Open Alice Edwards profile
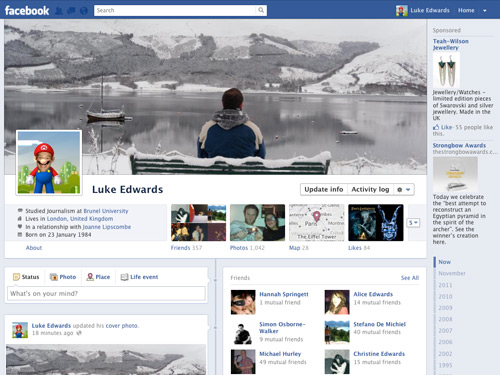The width and height of the screenshot is (500, 375). pos(373,294)
